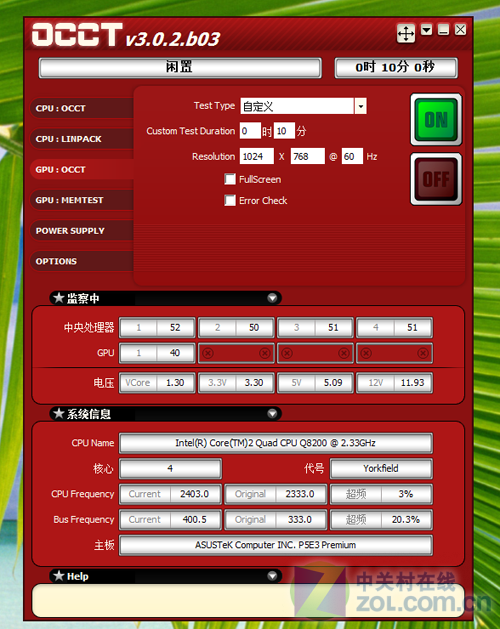Click bus overclock percentage 20.3%
This screenshot has height=629, width=500.
tap(406, 519)
